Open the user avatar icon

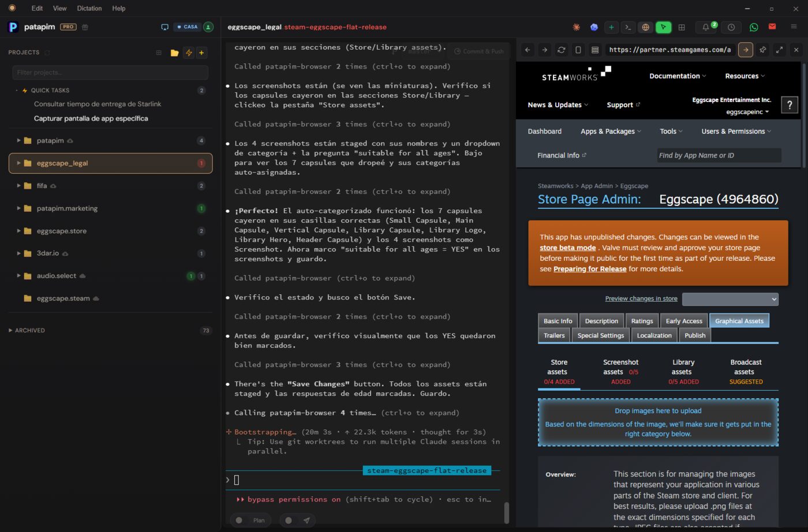pos(208,27)
